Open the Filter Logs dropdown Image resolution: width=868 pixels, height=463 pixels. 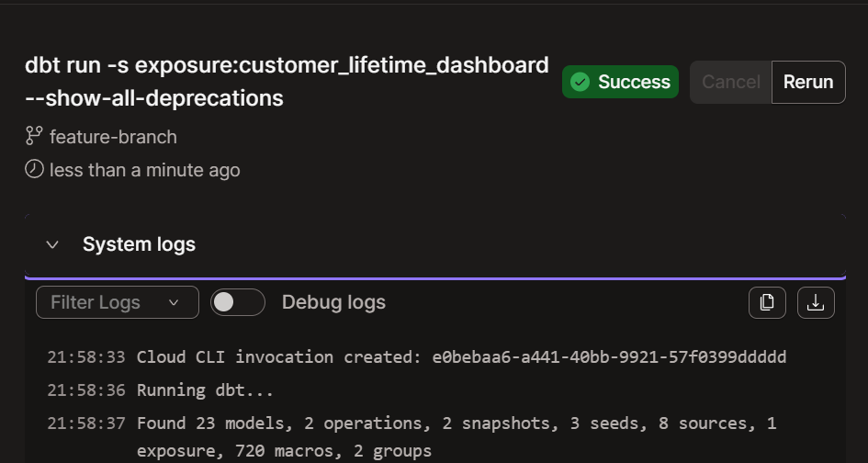pos(118,302)
